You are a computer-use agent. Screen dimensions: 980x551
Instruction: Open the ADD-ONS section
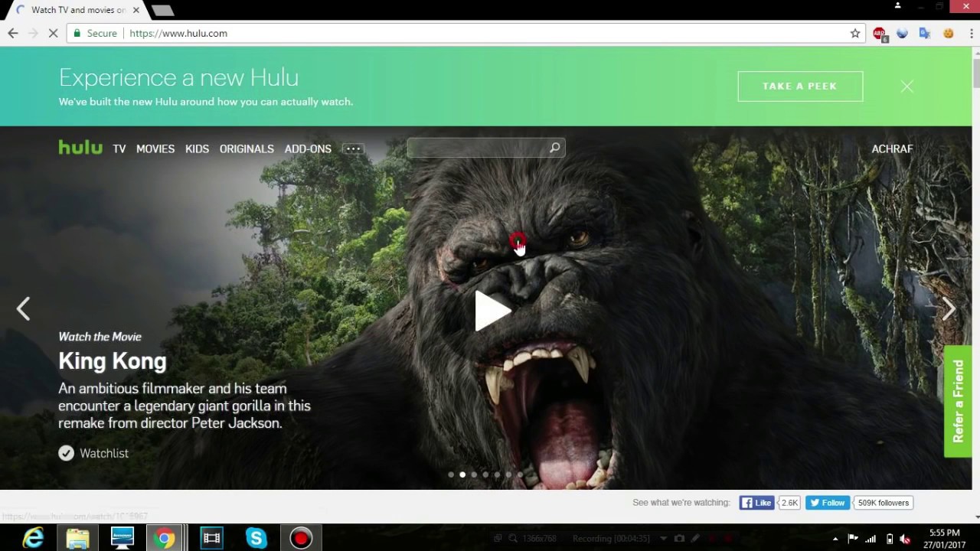[x=308, y=148]
